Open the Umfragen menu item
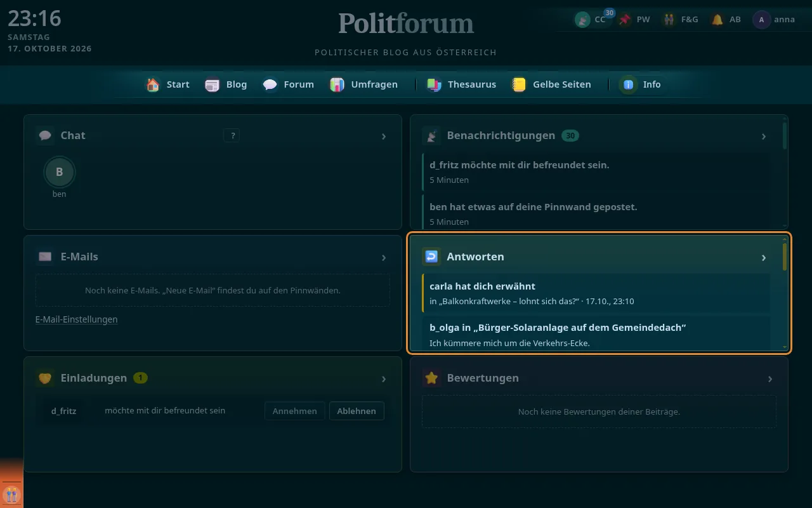The width and height of the screenshot is (812, 508). pos(364,84)
